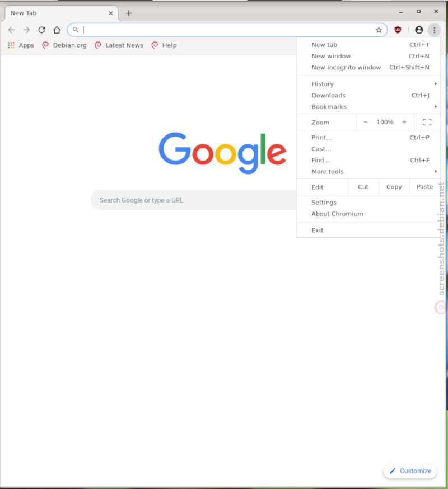Open the Debian.org bookmark link

click(x=64, y=45)
